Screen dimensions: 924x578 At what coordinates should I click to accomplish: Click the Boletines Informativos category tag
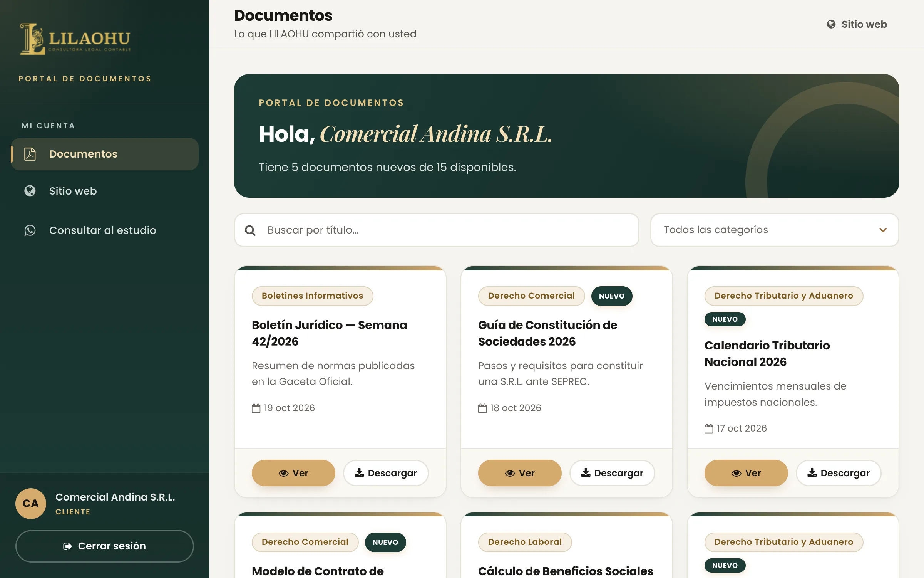pyautogui.click(x=313, y=296)
